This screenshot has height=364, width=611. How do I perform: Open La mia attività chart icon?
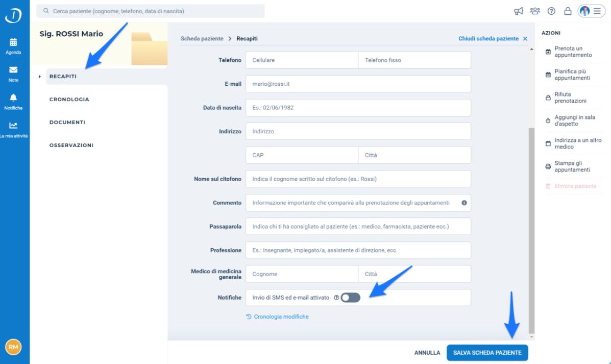tap(13, 126)
